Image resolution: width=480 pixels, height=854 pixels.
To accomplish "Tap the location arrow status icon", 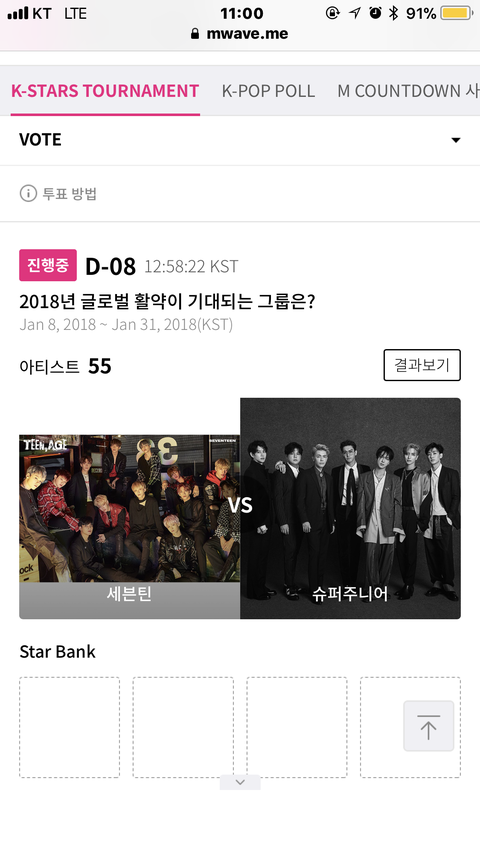I will point(355,13).
